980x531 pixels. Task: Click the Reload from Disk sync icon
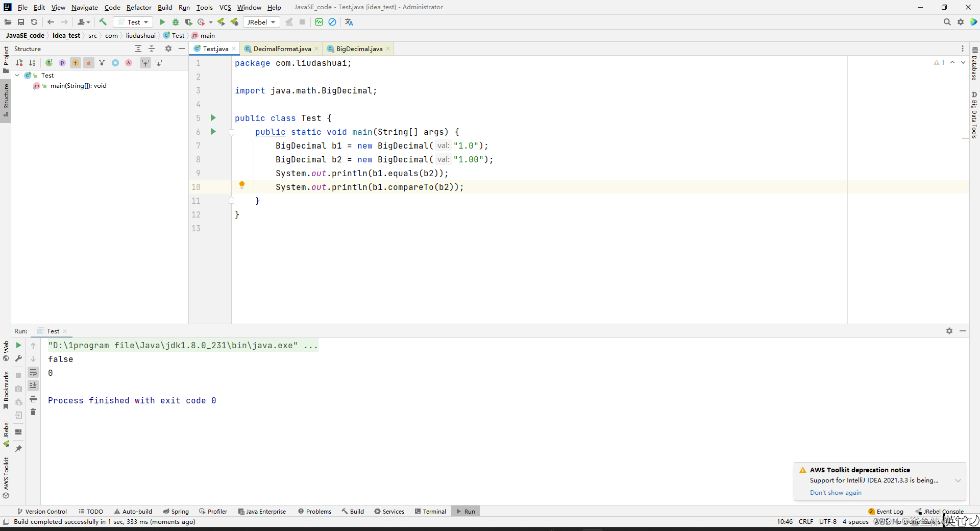[x=34, y=22]
